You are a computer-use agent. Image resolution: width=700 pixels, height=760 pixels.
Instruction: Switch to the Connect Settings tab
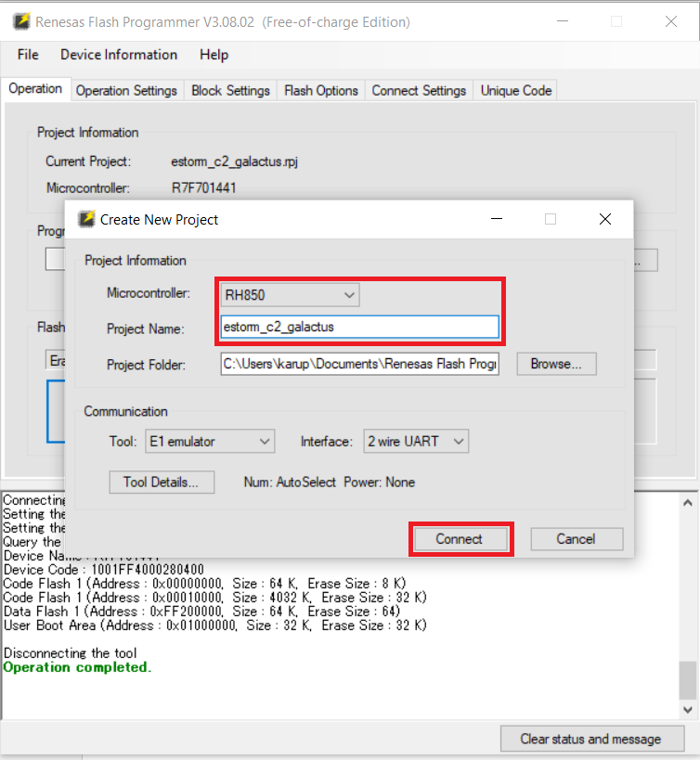click(419, 91)
